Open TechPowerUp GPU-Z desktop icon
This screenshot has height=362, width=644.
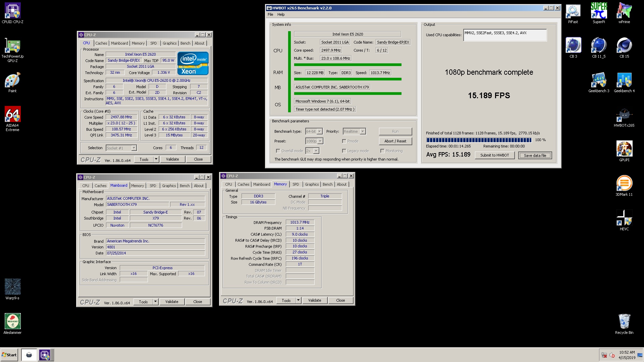(x=12, y=50)
